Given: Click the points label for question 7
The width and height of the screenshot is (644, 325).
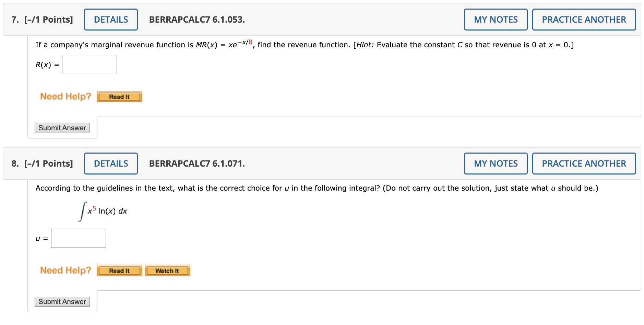Looking at the screenshot, I should coord(48,20).
